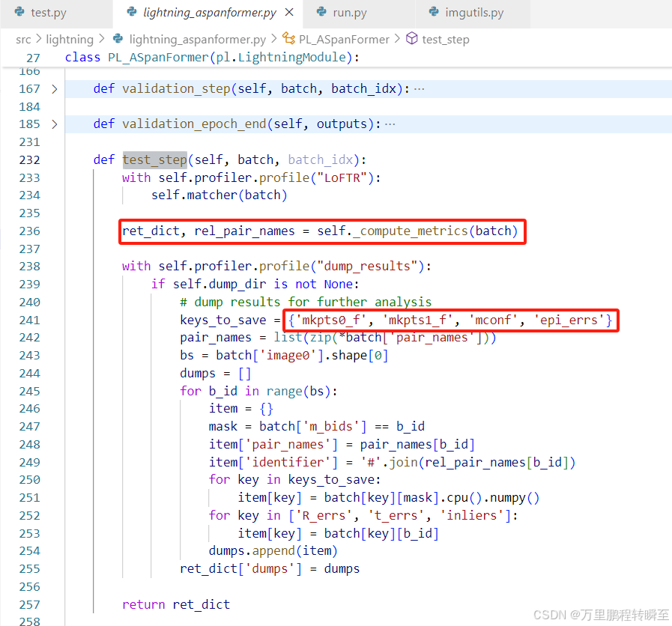Viewport: 672px width, 626px height.
Task: Click the Python icon beside lightning_aspanformer.py in the breadcrumb
Action: (x=116, y=39)
